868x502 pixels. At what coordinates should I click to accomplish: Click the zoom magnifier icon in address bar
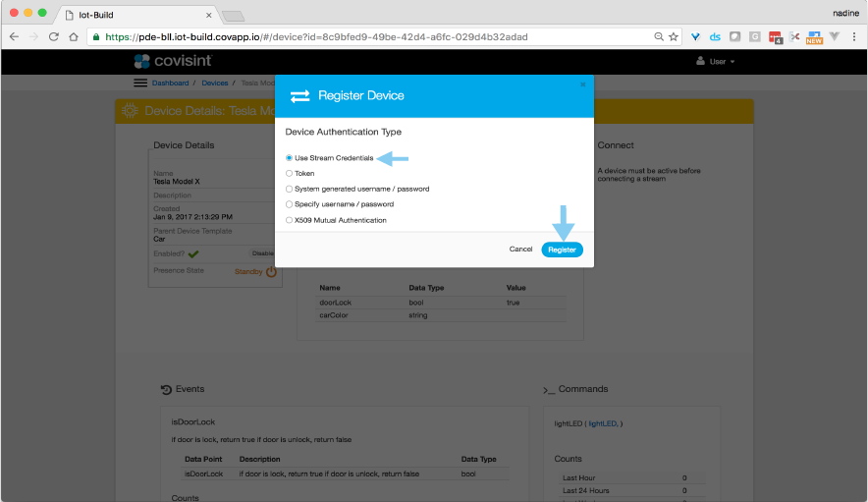click(x=658, y=36)
